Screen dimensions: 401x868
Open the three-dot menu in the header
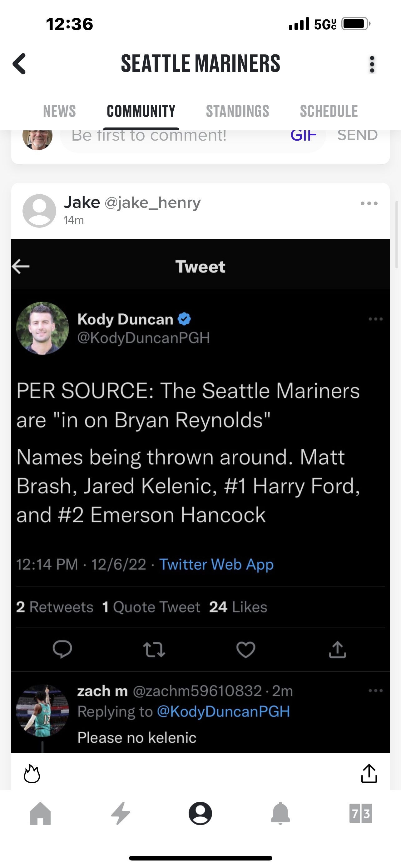[x=372, y=64]
